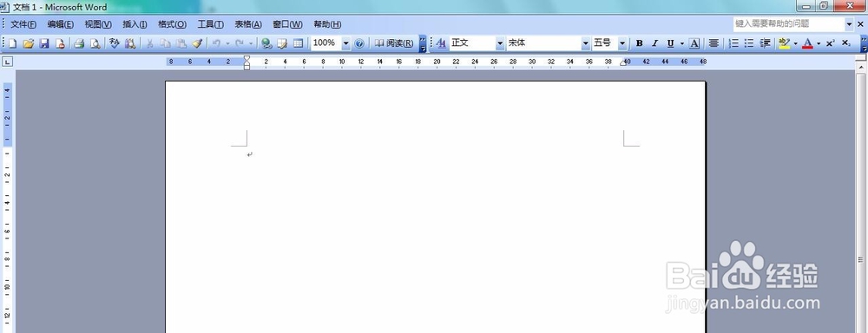
Task: Toggle Underline formatting
Action: (x=670, y=43)
